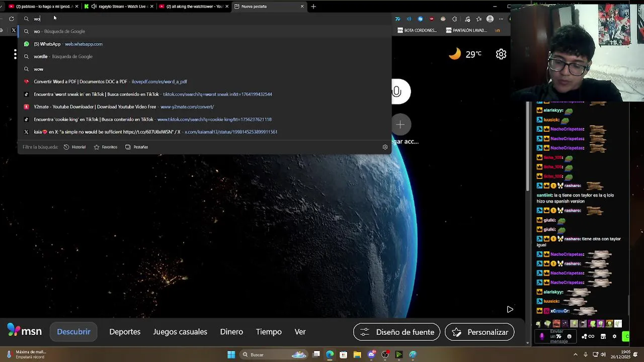The height and width of the screenshot is (362, 644).
Task: Select the 'worst sneak in' TikTok suggestion
Action: click(x=204, y=94)
